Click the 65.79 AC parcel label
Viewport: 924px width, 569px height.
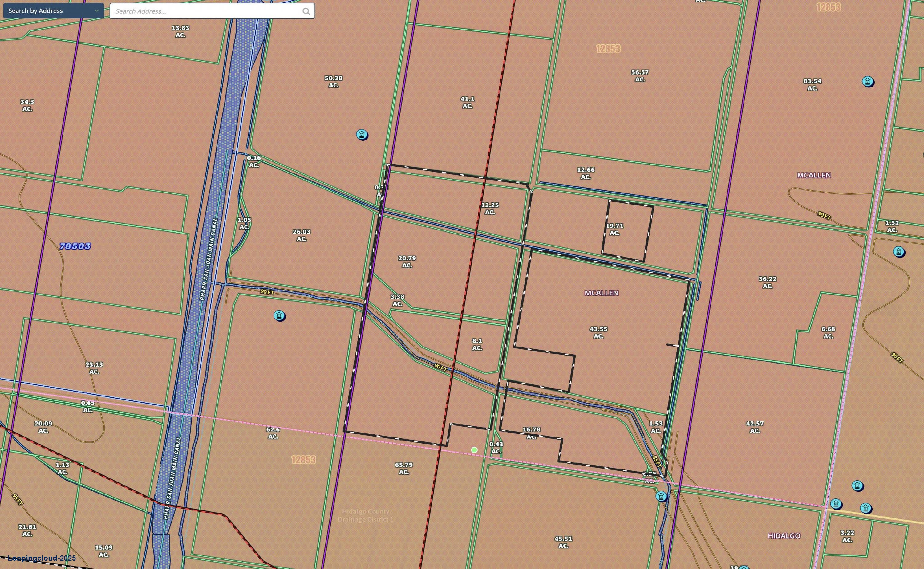click(404, 468)
